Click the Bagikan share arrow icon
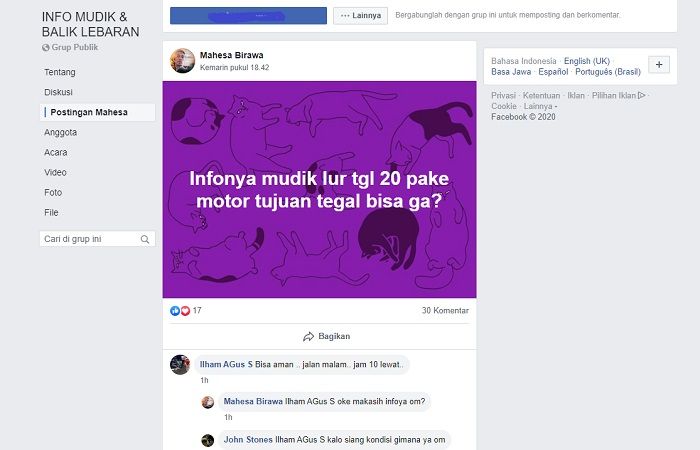The height and width of the screenshot is (450, 700). coord(308,337)
